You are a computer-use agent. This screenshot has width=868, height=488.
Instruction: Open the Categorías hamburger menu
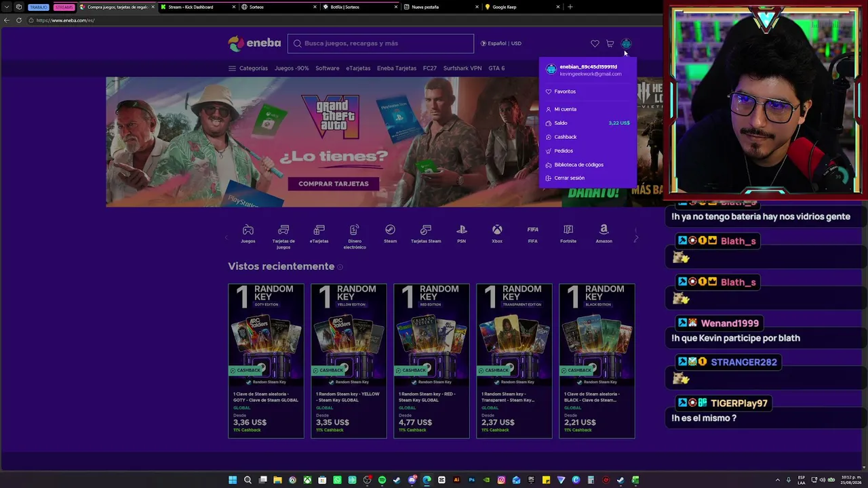(248, 68)
